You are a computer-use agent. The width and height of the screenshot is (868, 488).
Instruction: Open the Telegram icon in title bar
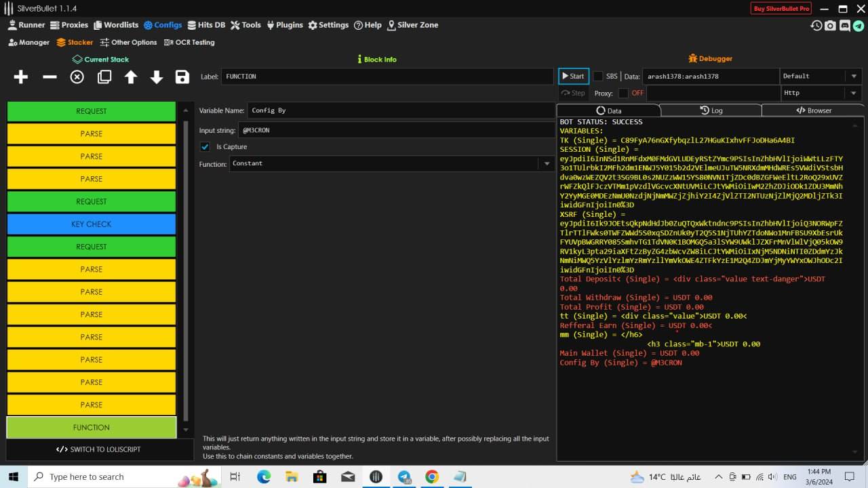(859, 26)
